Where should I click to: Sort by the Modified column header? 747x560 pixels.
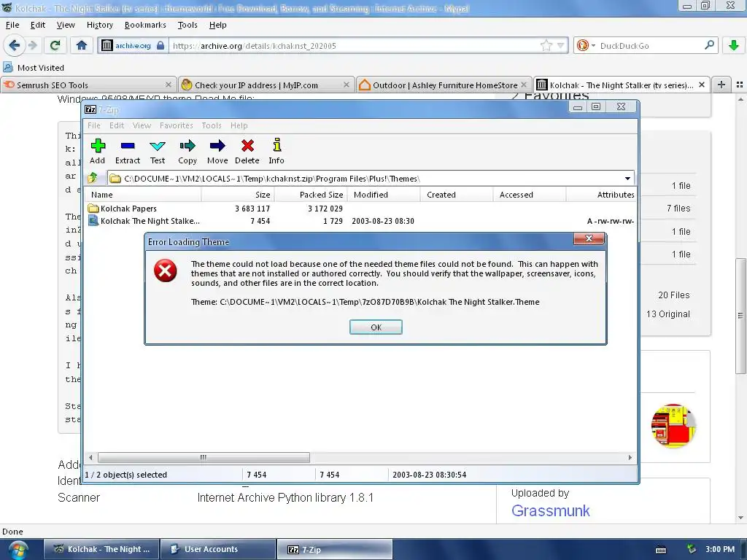pyautogui.click(x=384, y=194)
